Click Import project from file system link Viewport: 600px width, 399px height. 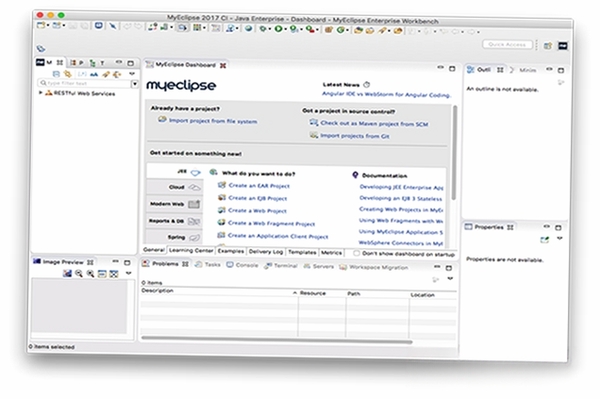point(213,121)
